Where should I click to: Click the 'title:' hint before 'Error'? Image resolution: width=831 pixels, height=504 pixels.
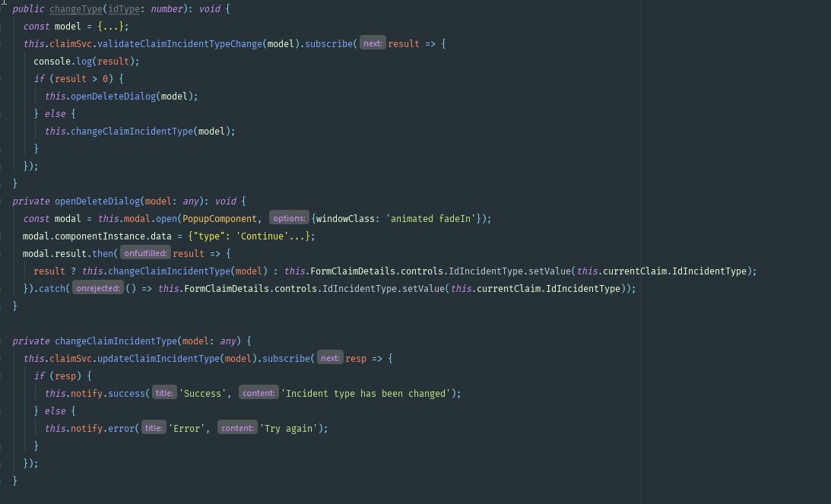pos(154,428)
